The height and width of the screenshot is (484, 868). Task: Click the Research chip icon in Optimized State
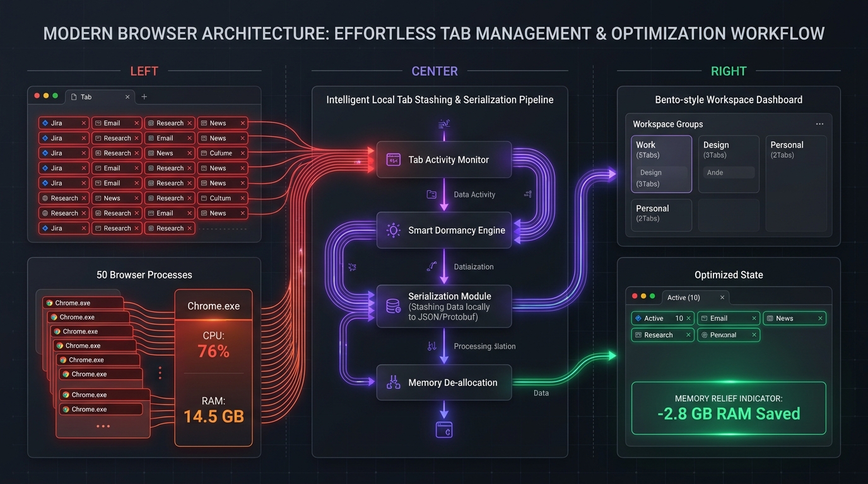(638, 335)
